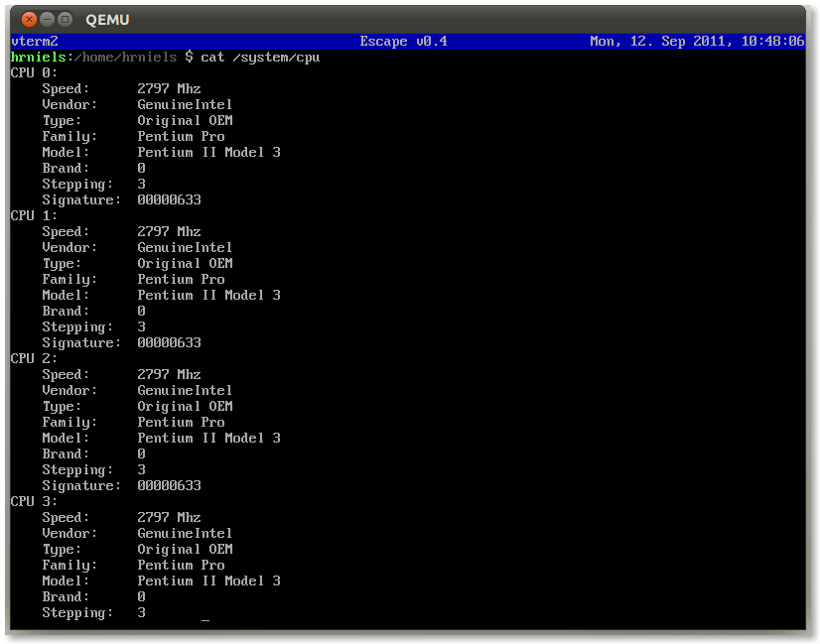Click 2797 Mhz speed under CPU 2
This screenshot has height=644, width=820.
[x=169, y=374]
